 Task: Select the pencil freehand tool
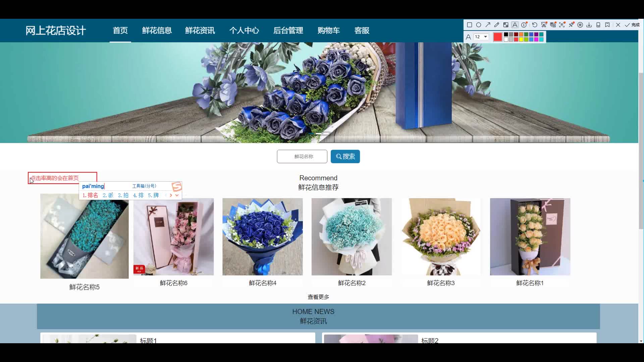coord(497,25)
